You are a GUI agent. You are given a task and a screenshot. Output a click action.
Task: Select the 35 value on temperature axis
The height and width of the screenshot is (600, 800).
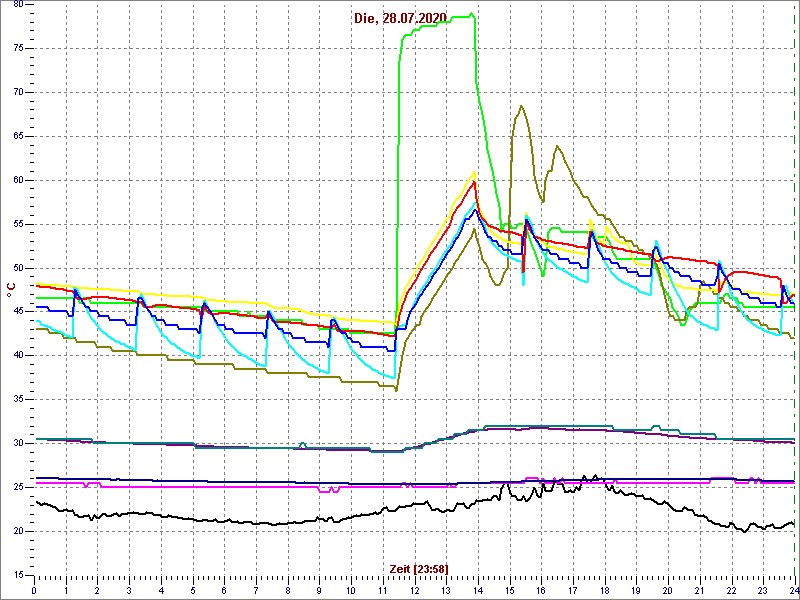pos(17,399)
